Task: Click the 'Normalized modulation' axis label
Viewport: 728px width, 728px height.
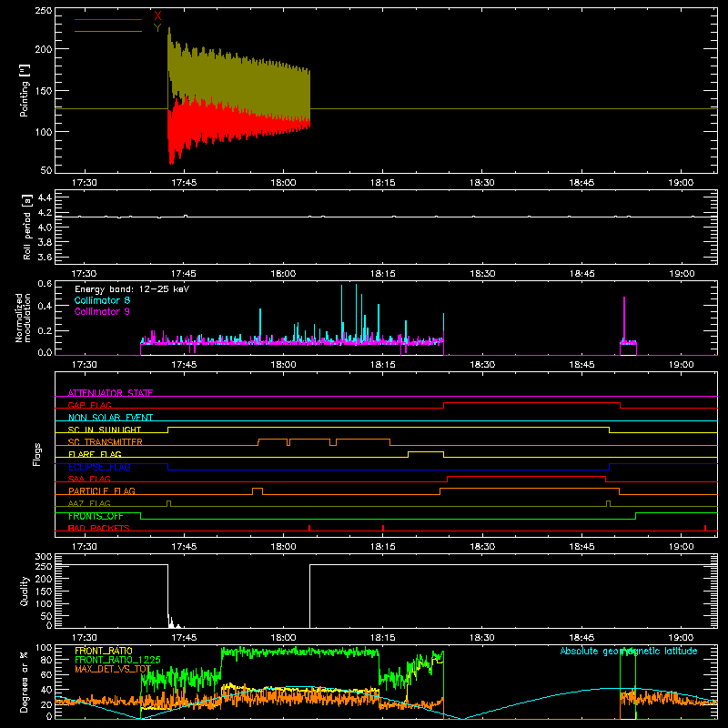Action: [23, 318]
